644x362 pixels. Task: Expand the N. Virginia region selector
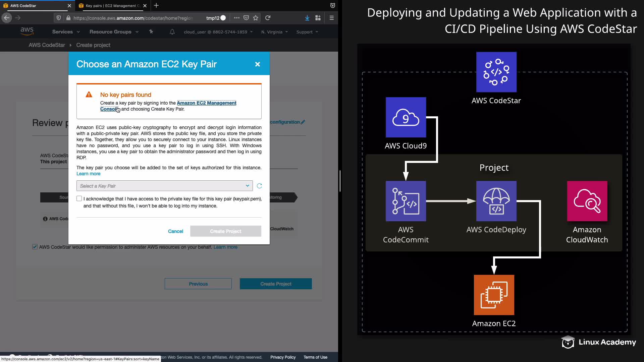pos(274,32)
